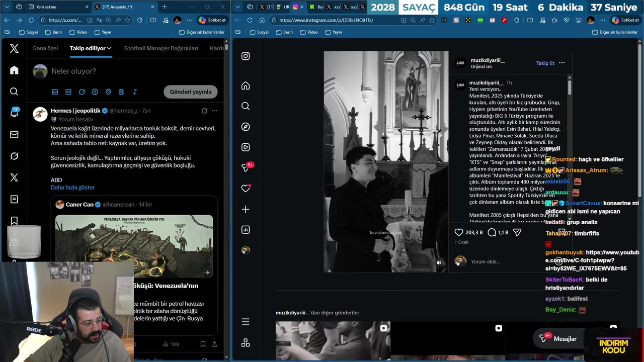Select the (17) Anasayfa / X browser tab

point(124,7)
